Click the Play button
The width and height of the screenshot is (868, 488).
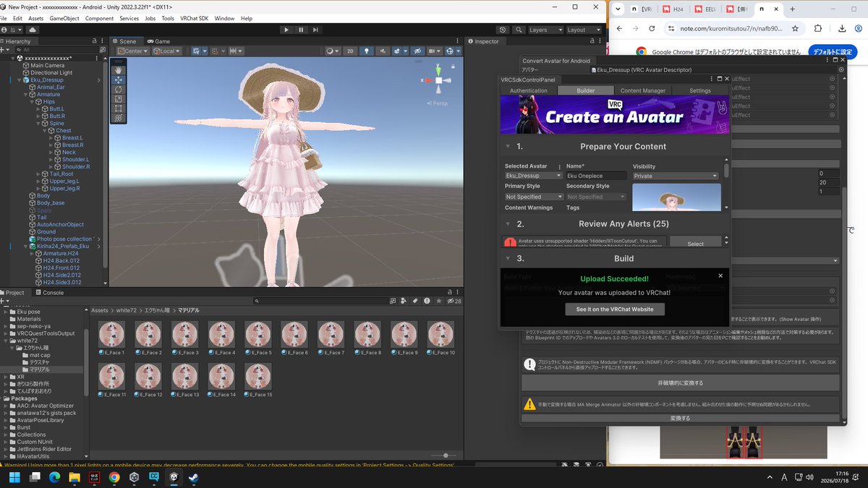(286, 30)
